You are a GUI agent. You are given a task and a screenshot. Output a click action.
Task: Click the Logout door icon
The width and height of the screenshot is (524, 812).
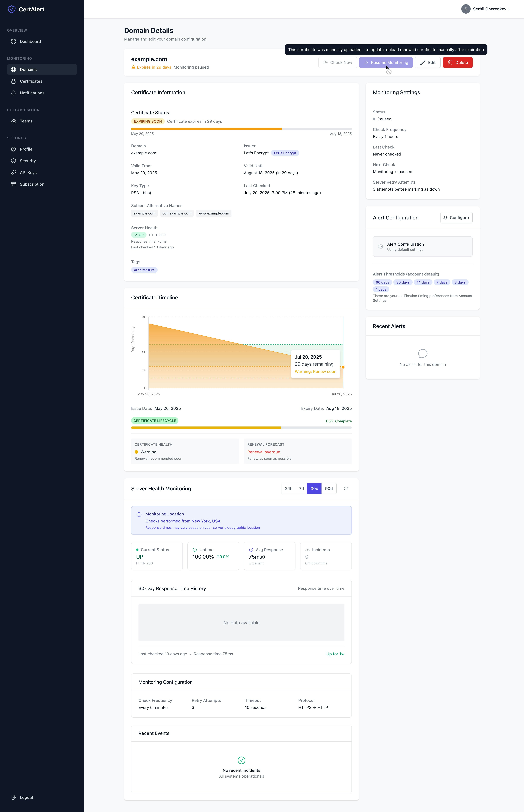tap(13, 797)
